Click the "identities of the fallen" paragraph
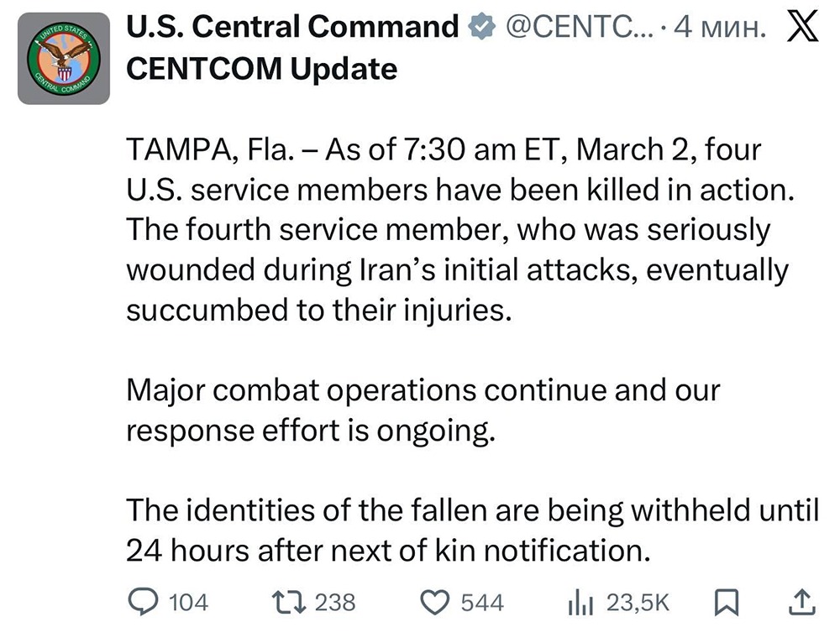This screenshot has width=840, height=643. 470,531
